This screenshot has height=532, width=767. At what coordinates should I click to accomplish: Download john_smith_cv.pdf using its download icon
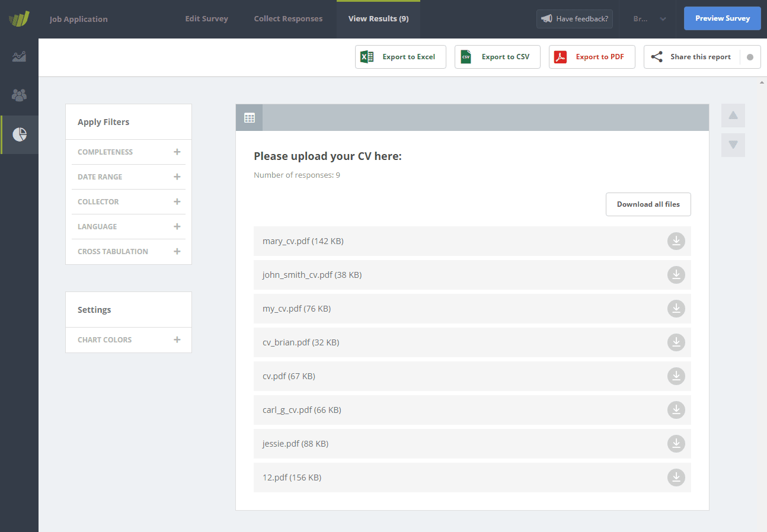tap(676, 275)
